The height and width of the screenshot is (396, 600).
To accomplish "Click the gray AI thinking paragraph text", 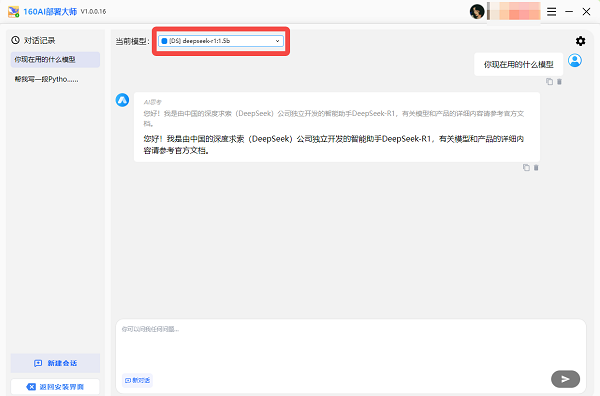I will coord(334,118).
